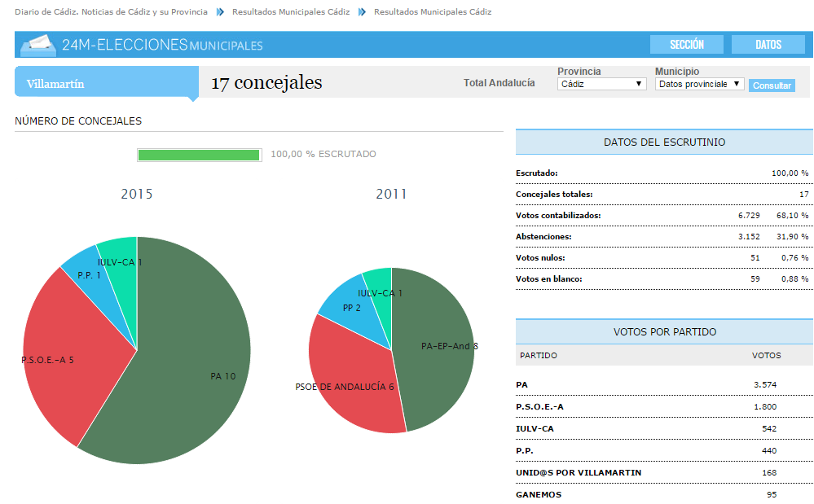This screenshot has height=504, width=814.
Task: Click the IULV-CA party row in votes table
Action: tap(664, 429)
